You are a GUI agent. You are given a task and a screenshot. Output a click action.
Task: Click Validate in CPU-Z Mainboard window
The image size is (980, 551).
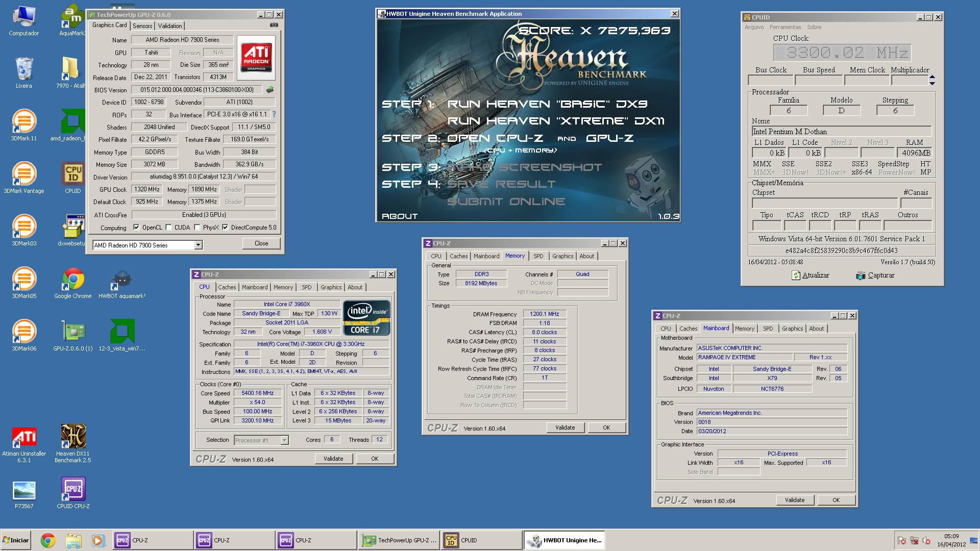pyautogui.click(x=795, y=500)
